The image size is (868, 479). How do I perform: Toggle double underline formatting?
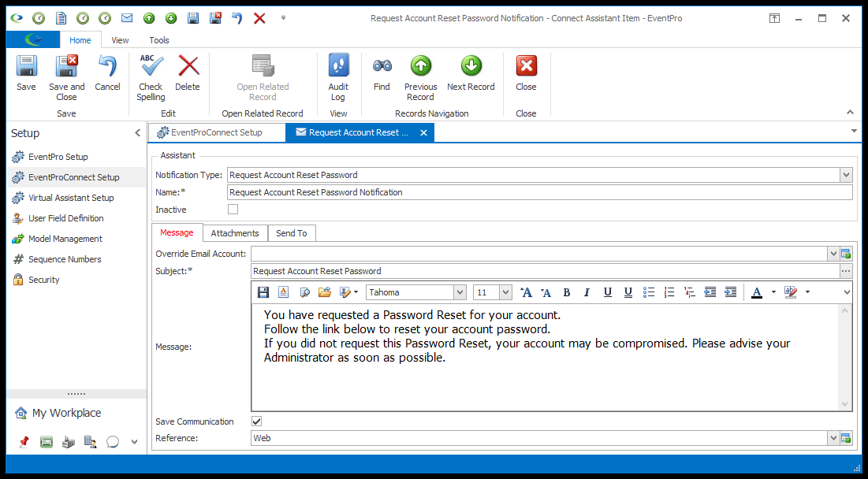(x=628, y=292)
